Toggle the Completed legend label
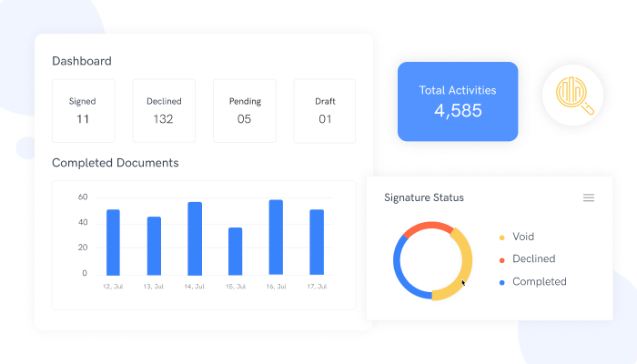The height and width of the screenshot is (364, 637). coord(539,282)
